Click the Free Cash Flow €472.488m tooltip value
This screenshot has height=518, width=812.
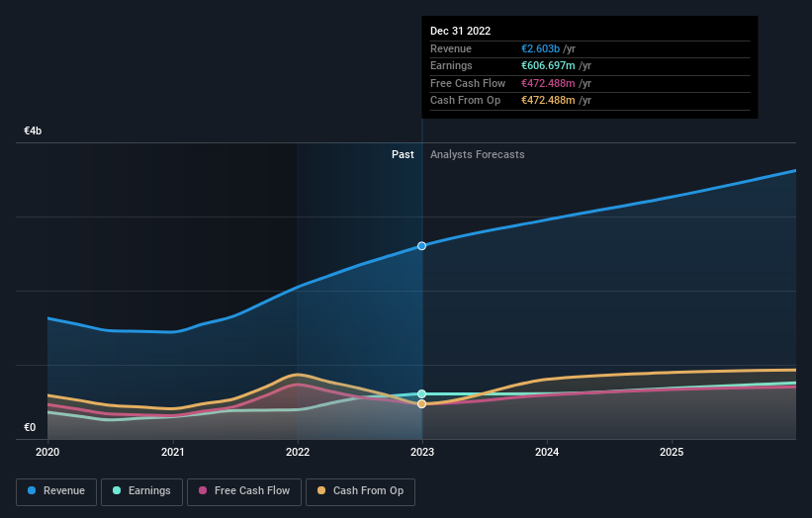pyautogui.click(x=548, y=83)
